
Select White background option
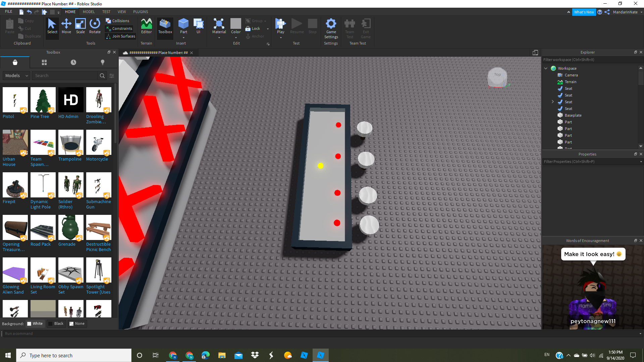(35, 323)
